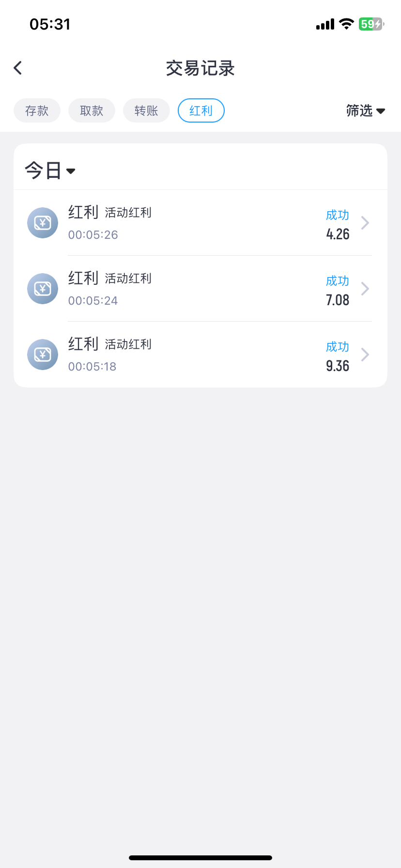Tap the home indicator bar

pyautogui.click(x=200, y=858)
